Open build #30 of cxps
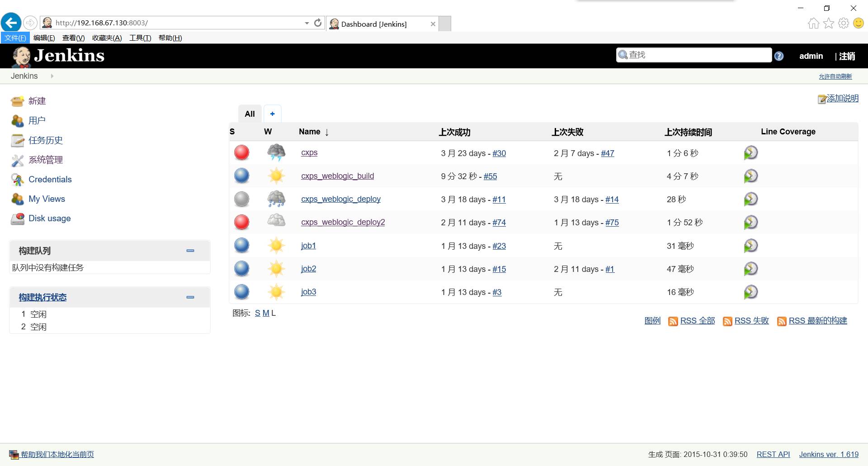This screenshot has height=466, width=868. coord(499,153)
